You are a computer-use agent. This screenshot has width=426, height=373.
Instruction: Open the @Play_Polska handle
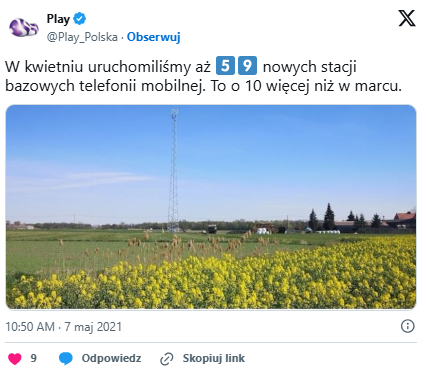(82, 37)
